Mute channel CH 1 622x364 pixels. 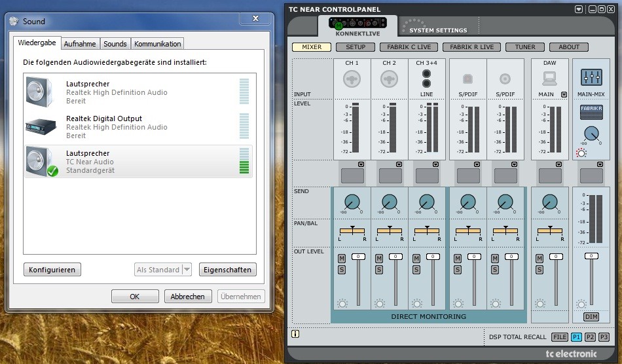point(342,259)
